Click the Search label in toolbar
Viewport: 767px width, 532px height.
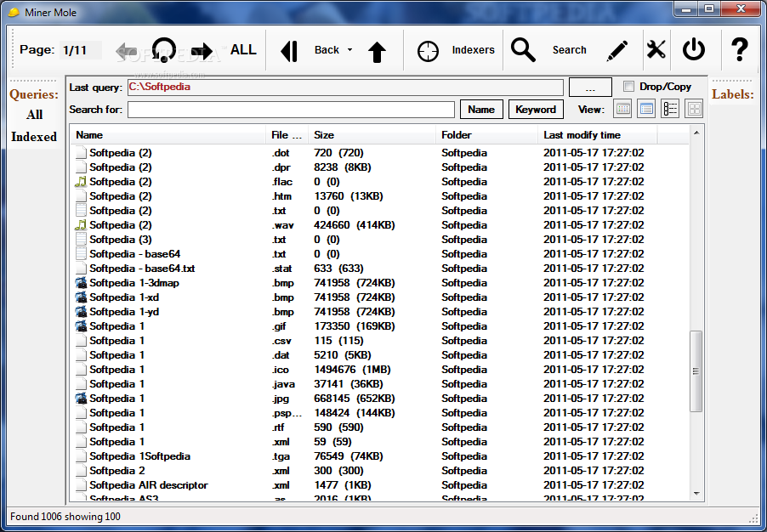click(x=570, y=50)
